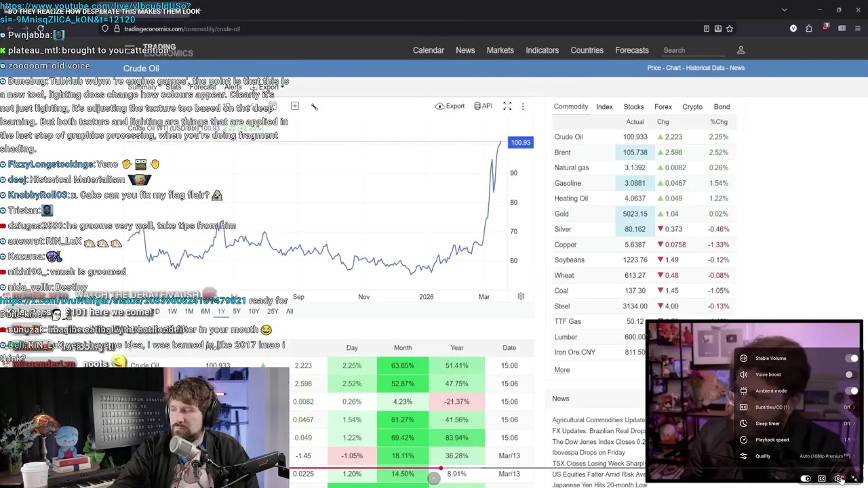868x488 pixels.
Task: Open the Indicators menu item
Action: 542,50
